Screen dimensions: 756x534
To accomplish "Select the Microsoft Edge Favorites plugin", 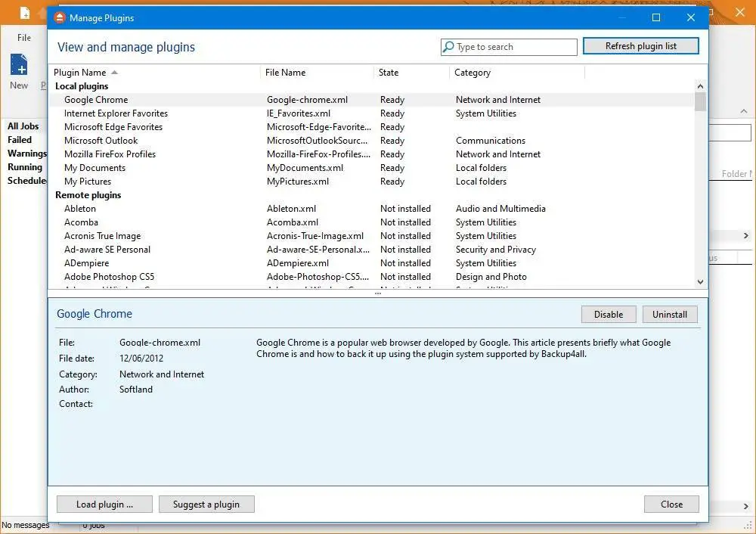I will [x=372, y=127].
